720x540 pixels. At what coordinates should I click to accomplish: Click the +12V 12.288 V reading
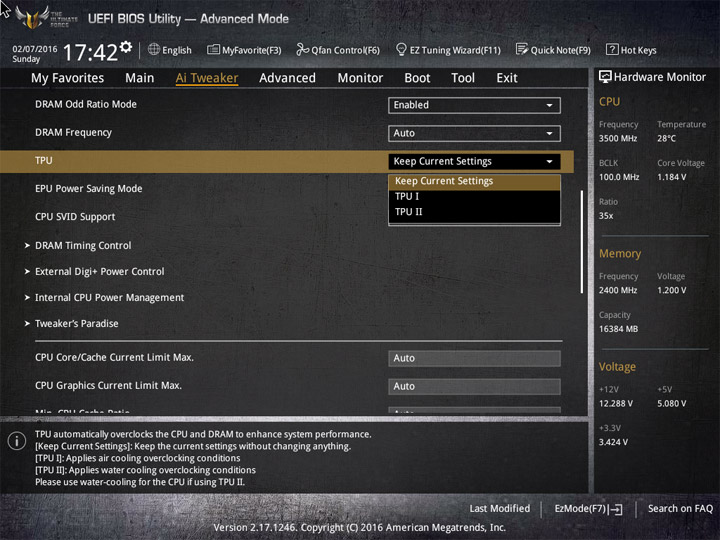tap(615, 404)
